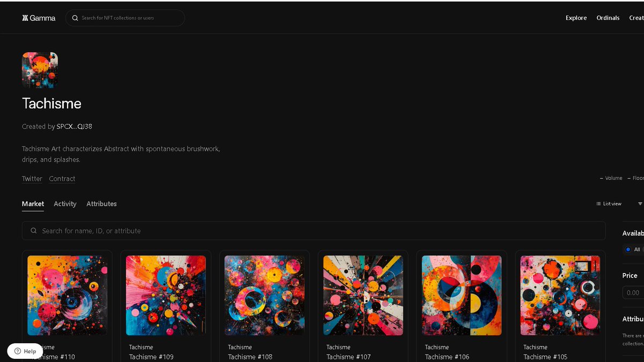Open the Tachisme #107 thumbnail
The width and height of the screenshot is (644, 362).
(x=363, y=295)
